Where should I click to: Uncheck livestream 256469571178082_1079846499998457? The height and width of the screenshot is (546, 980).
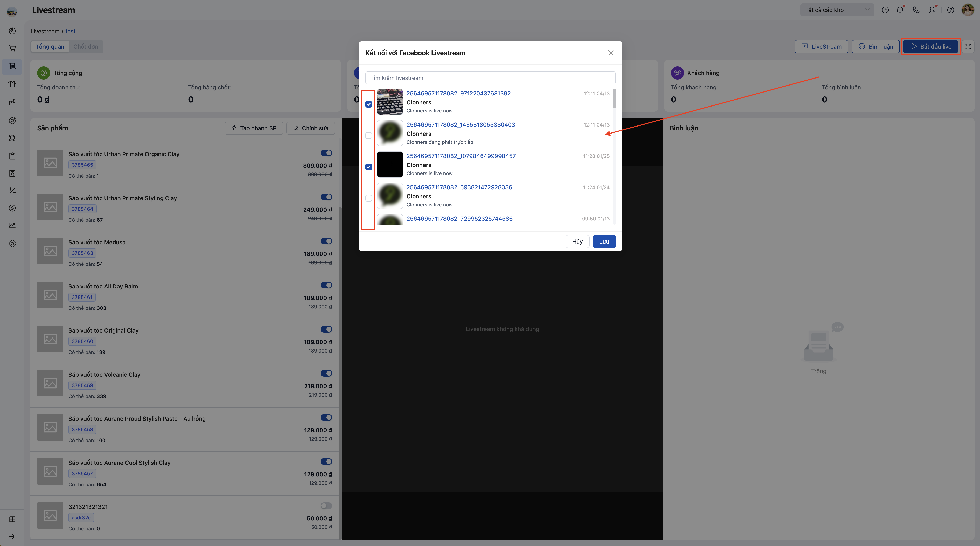click(x=369, y=167)
